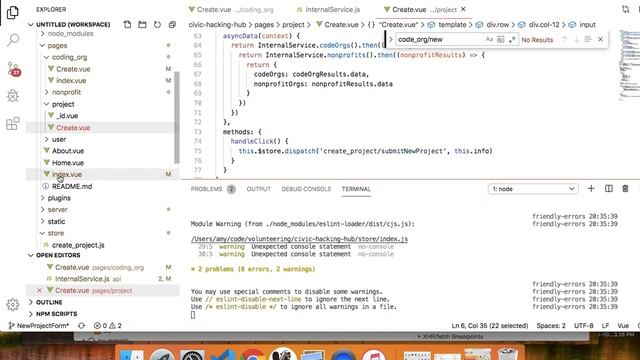
Task: Open changes compare icon in editor toolbar
Action: [625, 9]
